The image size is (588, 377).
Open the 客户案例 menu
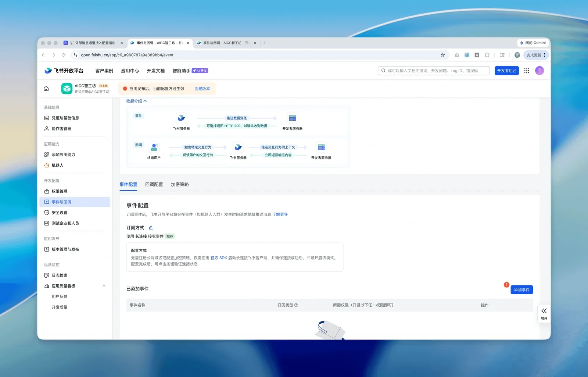point(104,71)
